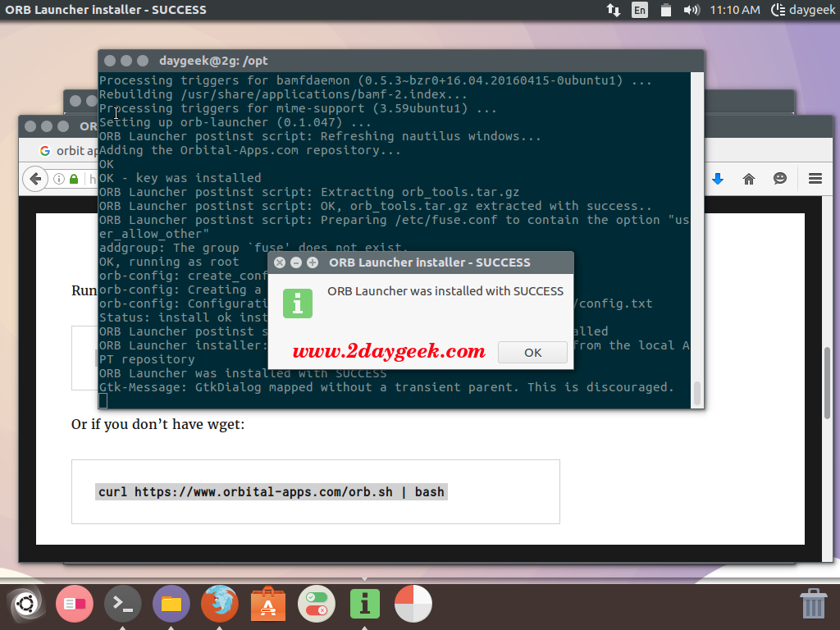Image resolution: width=840 pixels, height=630 pixels.
Task: Open the daygeek session menu
Action: [x=803, y=10]
